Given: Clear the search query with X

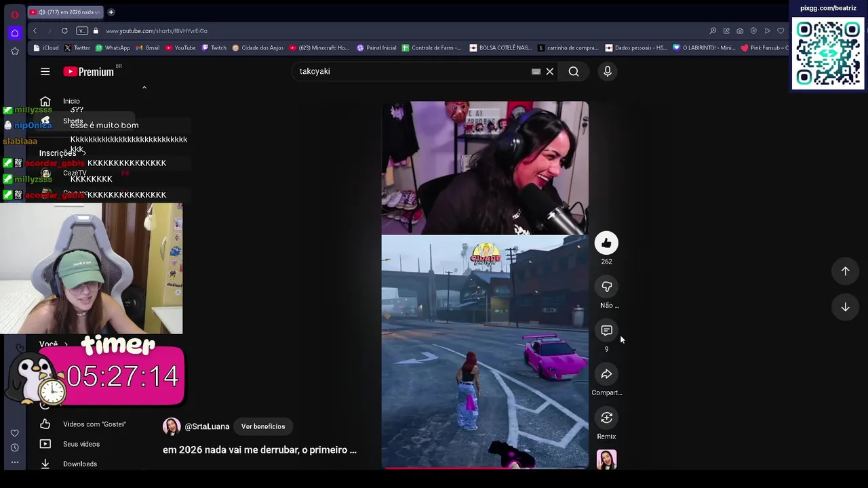Looking at the screenshot, I should [550, 71].
